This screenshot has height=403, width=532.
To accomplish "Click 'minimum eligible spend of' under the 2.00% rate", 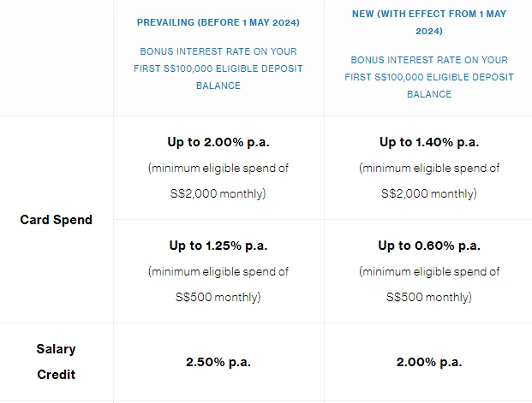I will pos(218,168).
